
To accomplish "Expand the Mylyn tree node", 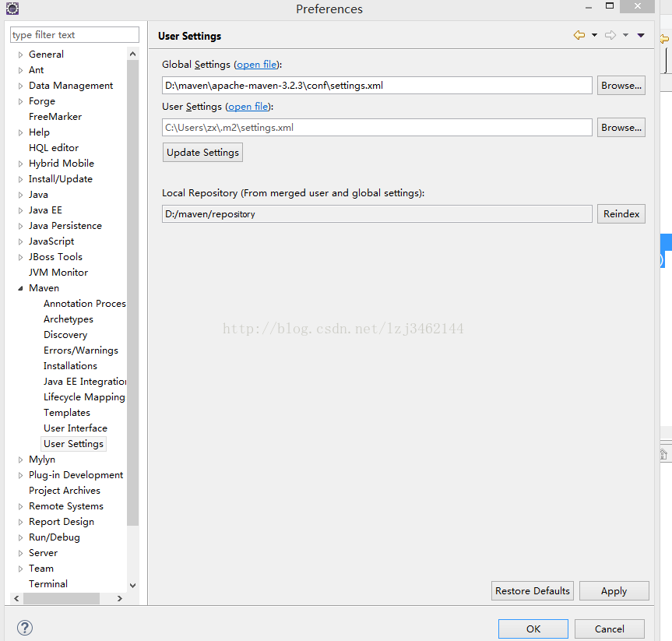I will point(20,460).
